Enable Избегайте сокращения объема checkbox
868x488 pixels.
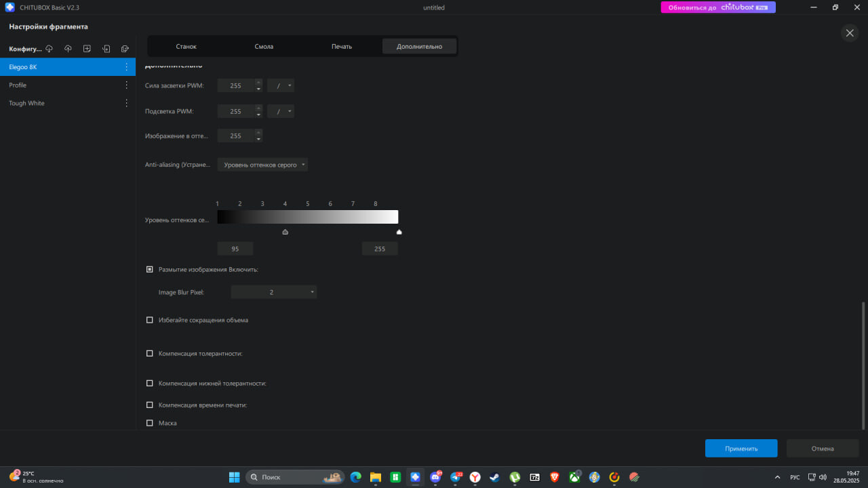pyautogui.click(x=150, y=320)
